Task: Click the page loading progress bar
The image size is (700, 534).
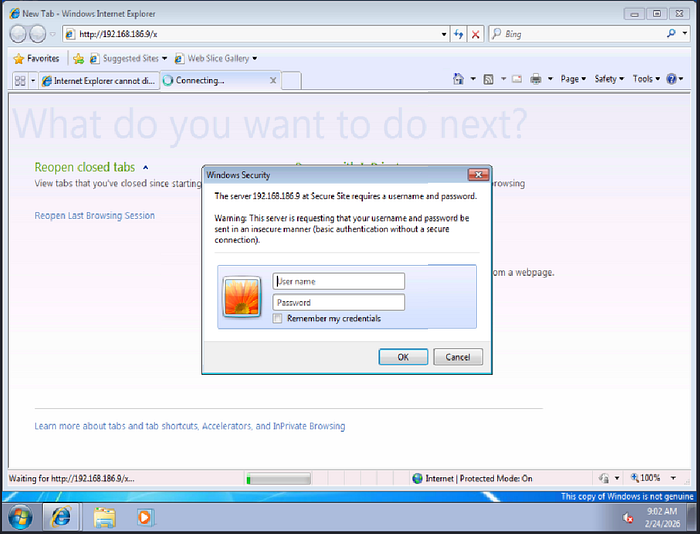Action: click(x=278, y=479)
